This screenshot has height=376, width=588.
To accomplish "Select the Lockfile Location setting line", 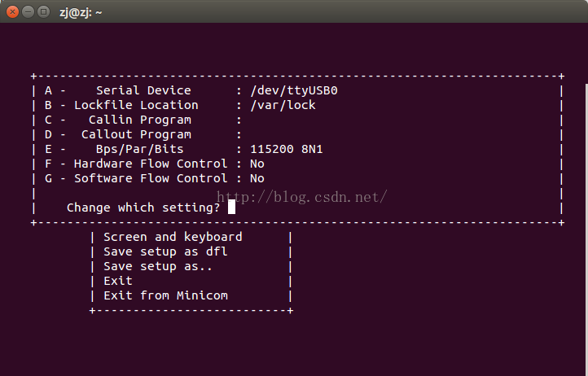I will 180,105.
